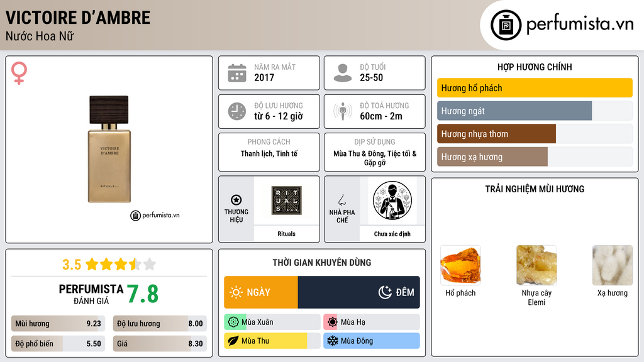Click the sillage value 60cm - 2m
Viewport: 644px width, 362px height.
tap(381, 116)
